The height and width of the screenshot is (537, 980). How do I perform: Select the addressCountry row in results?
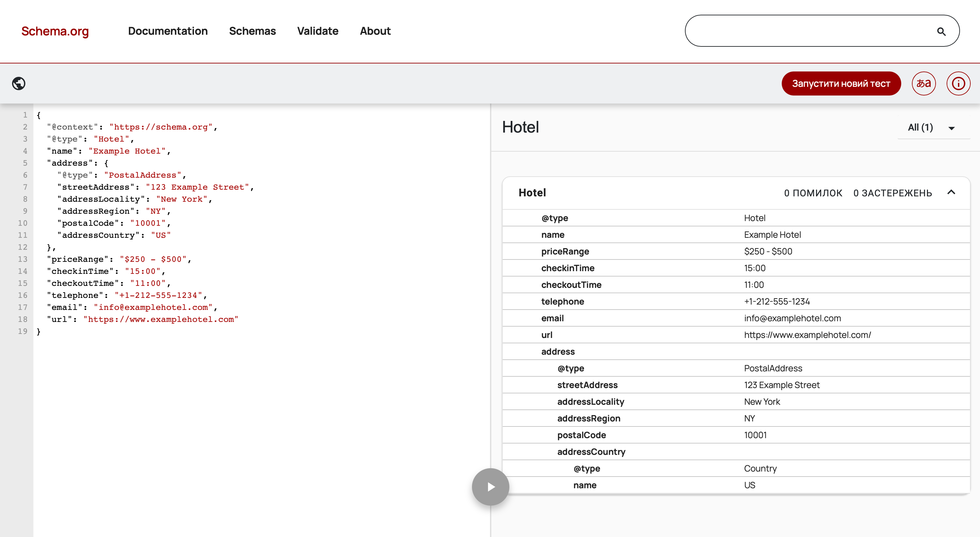[x=591, y=452]
